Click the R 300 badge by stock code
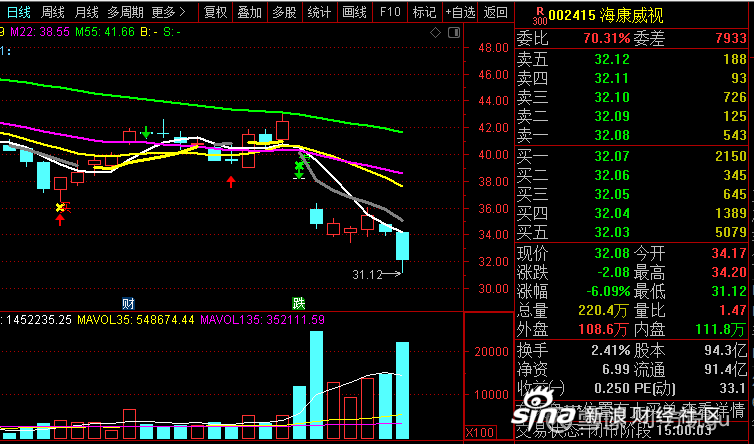This screenshot has height=444, width=754. point(540,16)
